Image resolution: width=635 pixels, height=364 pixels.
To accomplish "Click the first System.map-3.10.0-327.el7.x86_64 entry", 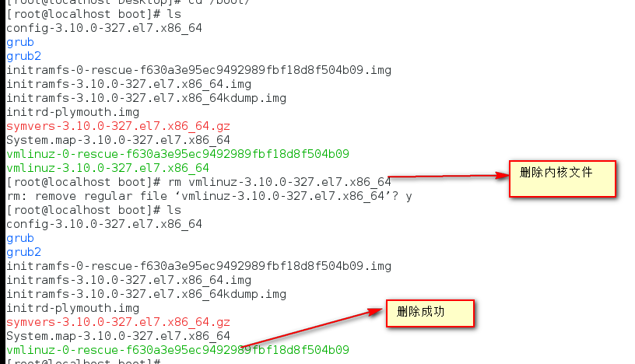I will (118, 140).
